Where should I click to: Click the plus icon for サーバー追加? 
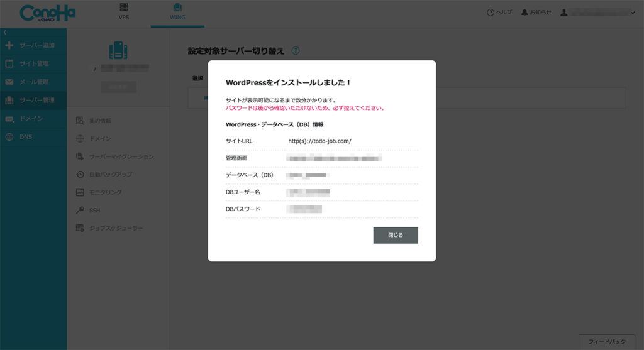pyautogui.click(x=9, y=45)
